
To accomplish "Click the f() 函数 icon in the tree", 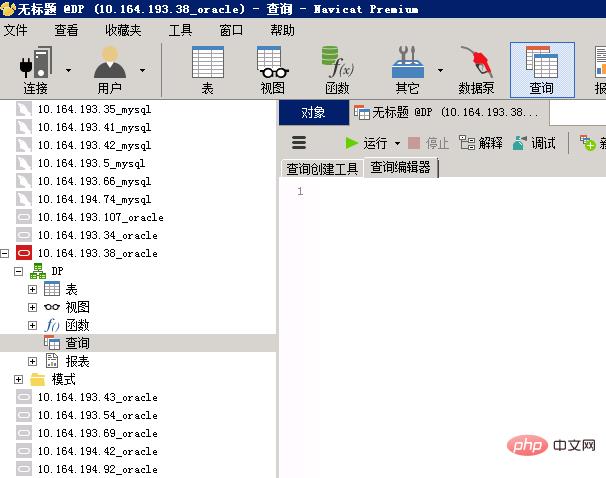I will coord(52,325).
